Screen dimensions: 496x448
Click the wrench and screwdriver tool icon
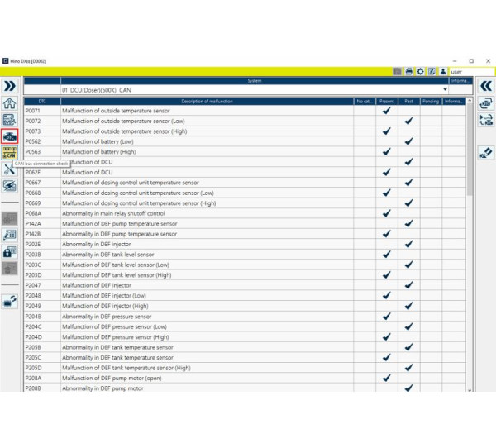[x=10, y=169]
